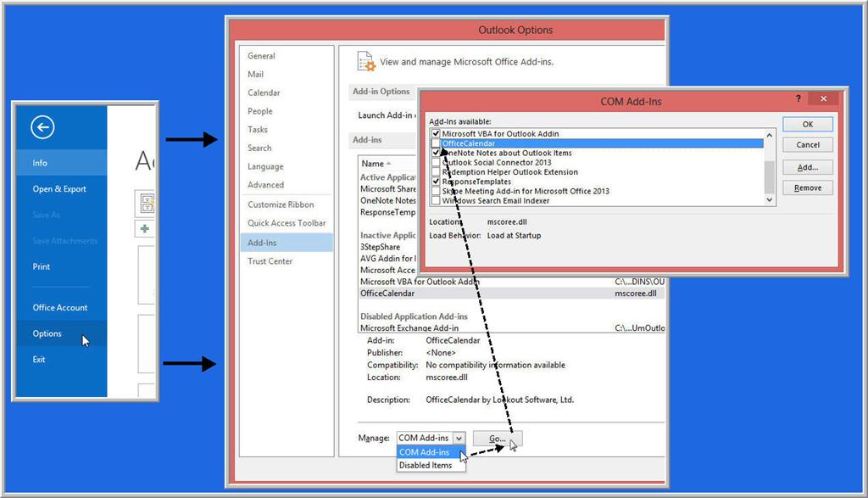This screenshot has height=498, width=868.
Task: Click the Remove button
Action: coord(807,187)
